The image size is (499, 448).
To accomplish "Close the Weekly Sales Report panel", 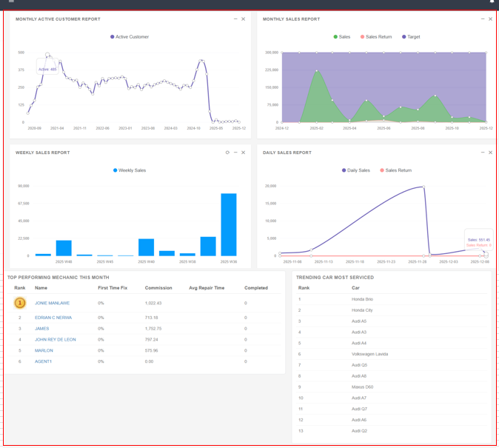I will (x=244, y=153).
